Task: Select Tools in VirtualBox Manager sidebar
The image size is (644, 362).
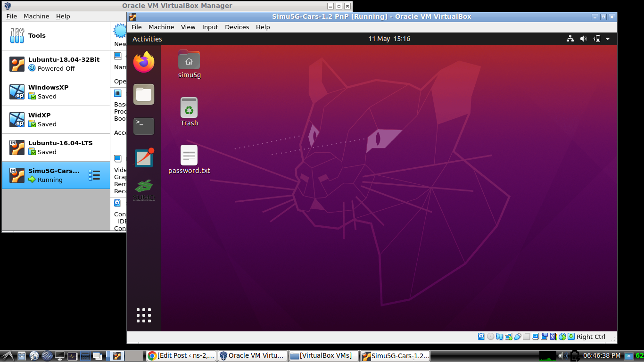Action: coord(56,36)
